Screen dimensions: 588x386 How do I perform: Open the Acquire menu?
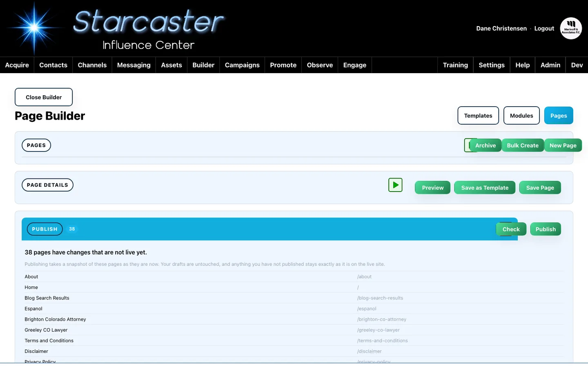[x=17, y=65]
